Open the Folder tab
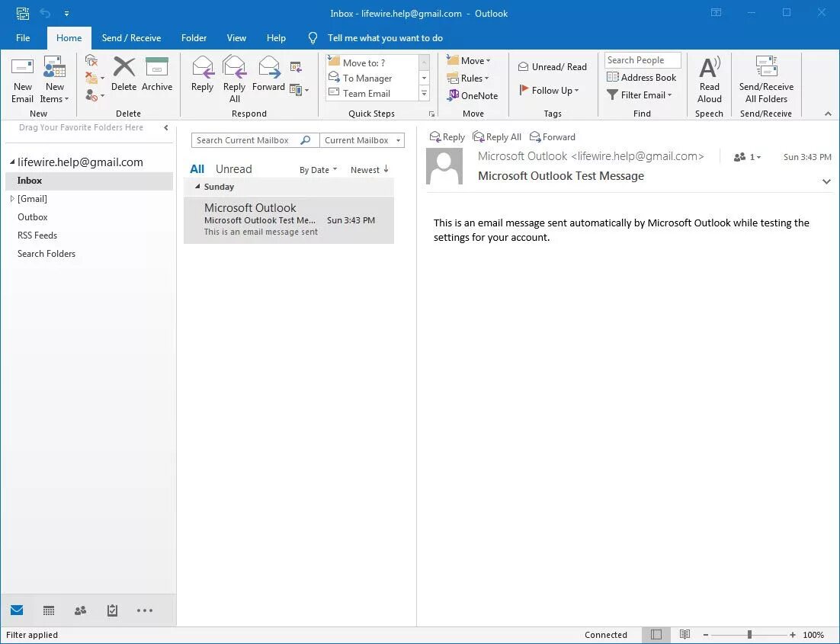 [x=194, y=37]
